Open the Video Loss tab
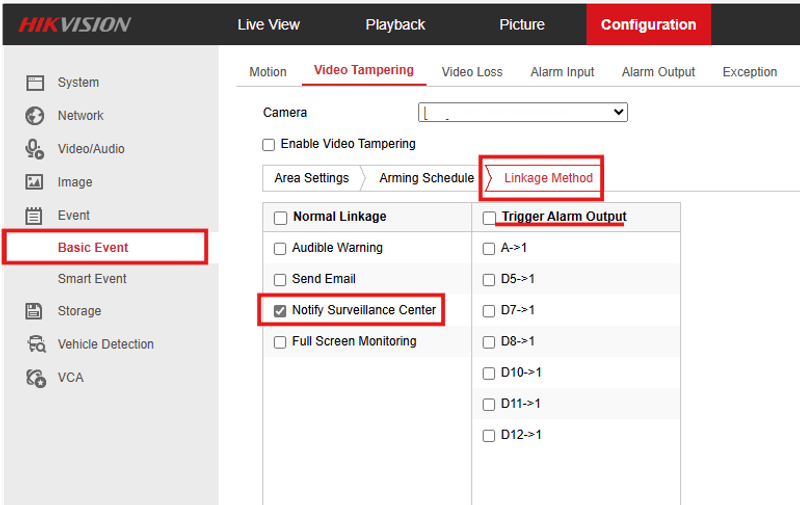This screenshot has width=800, height=505. [x=472, y=72]
